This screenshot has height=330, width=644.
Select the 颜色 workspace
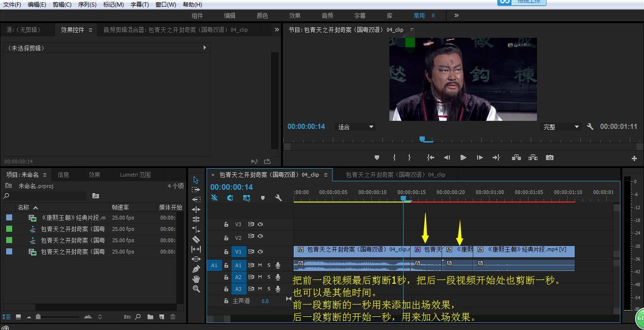tap(262, 16)
